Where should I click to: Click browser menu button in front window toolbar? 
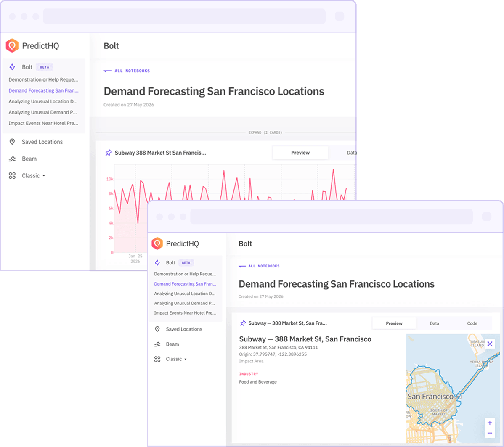487,217
